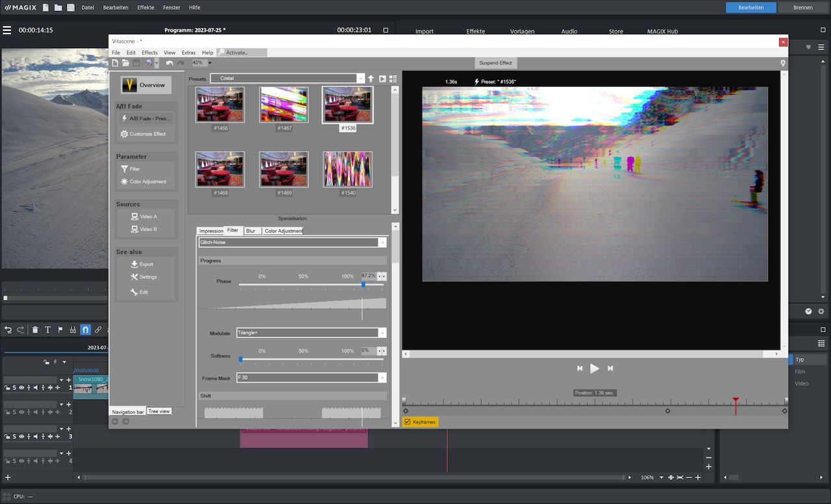Toggle the magnet snap button in timeline

click(x=85, y=330)
